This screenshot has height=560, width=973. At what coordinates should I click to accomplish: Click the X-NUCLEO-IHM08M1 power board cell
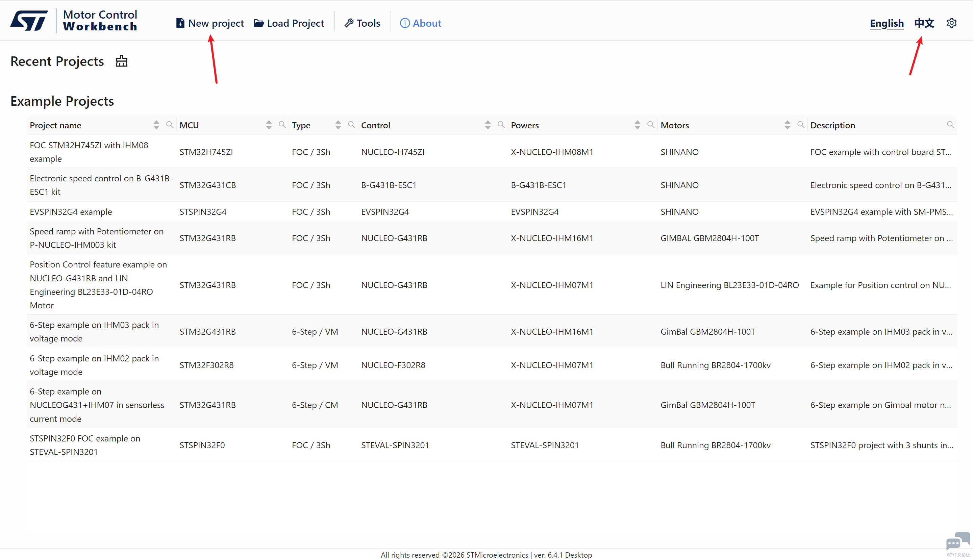point(552,152)
